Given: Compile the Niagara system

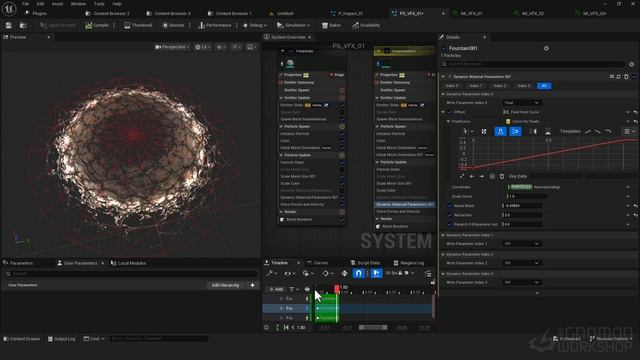Looking at the screenshot, I should click(x=97, y=25).
